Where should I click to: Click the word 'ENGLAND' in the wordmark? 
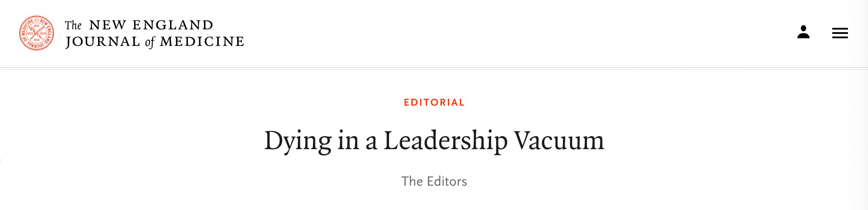[x=173, y=25]
